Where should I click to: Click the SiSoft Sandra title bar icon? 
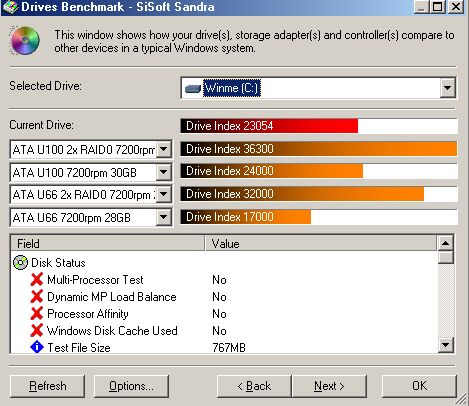(x=10, y=7)
